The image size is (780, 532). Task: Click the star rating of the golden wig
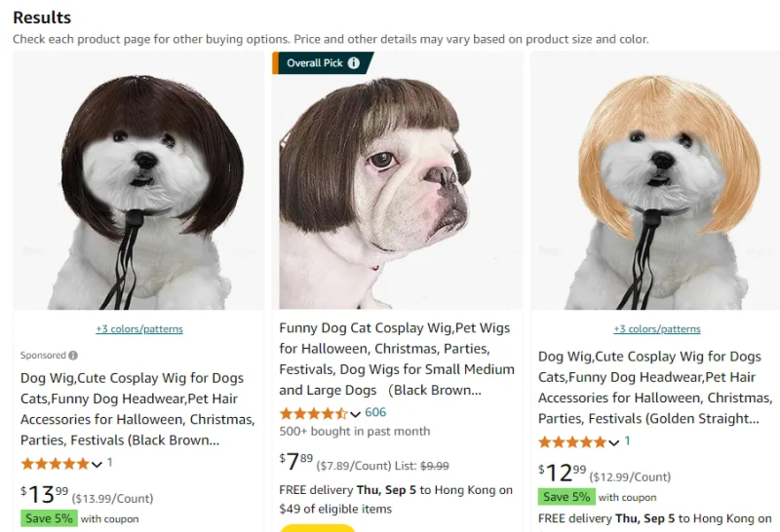(573, 442)
